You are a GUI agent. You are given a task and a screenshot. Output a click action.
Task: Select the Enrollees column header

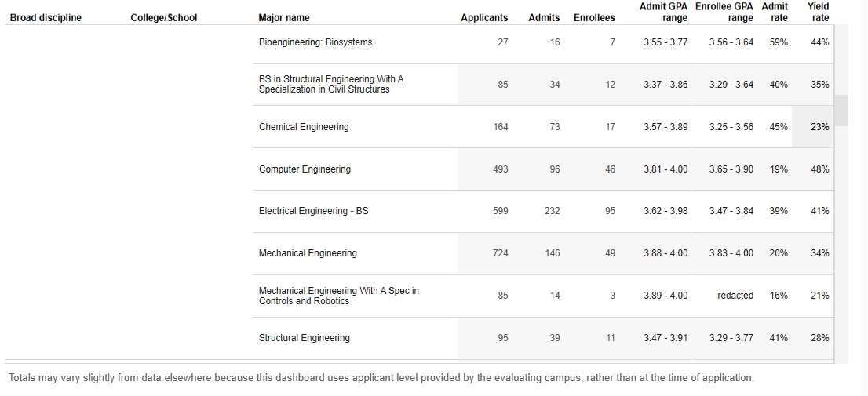click(x=594, y=18)
